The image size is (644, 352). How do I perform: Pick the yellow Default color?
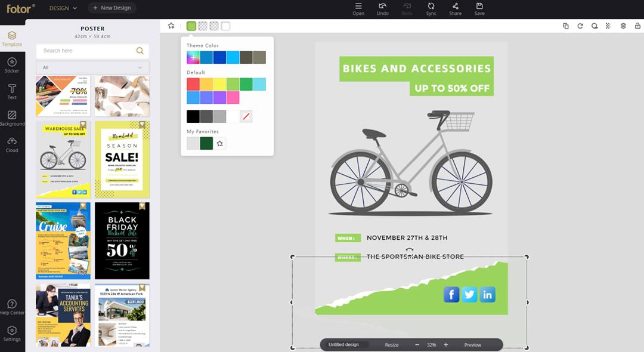(x=219, y=84)
